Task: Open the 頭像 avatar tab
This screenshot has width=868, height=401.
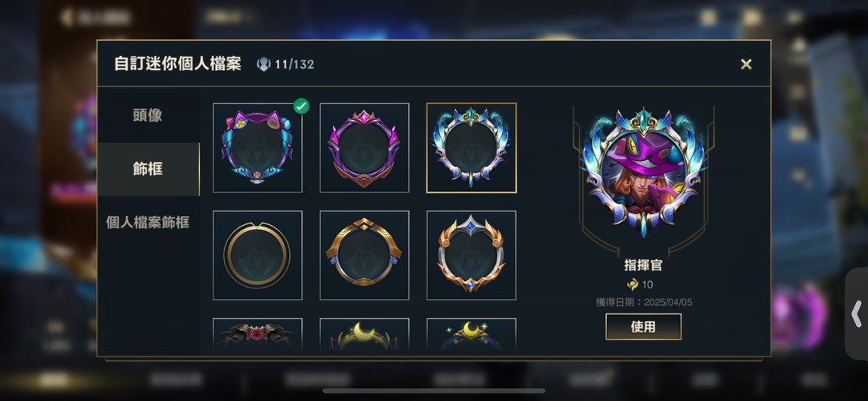Action: pyautogui.click(x=148, y=116)
